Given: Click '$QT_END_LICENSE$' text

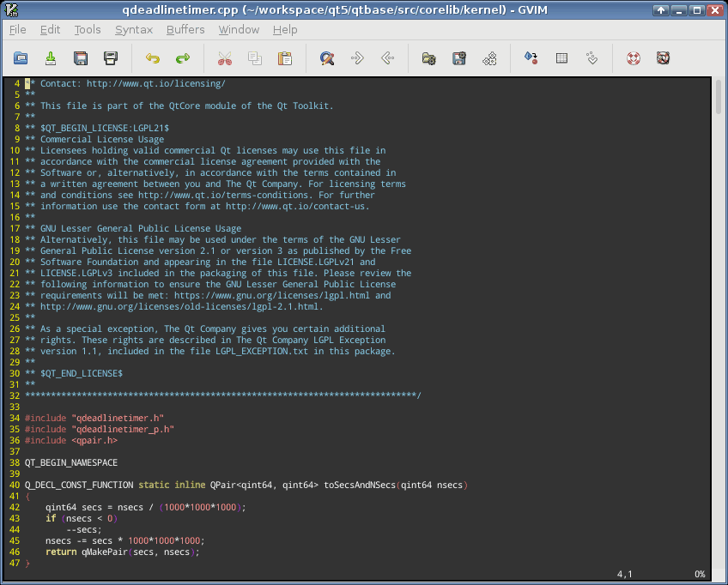Looking at the screenshot, I should click(82, 373).
